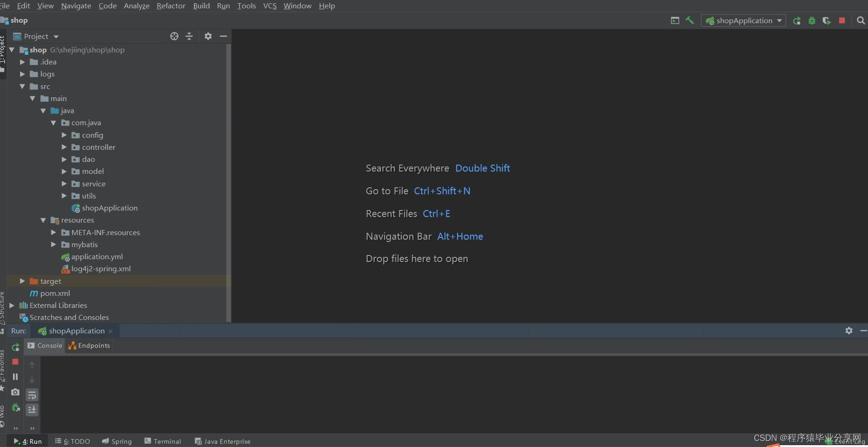Hide the Project tool window
Image resolution: width=868 pixels, height=447 pixels.
[x=223, y=36]
